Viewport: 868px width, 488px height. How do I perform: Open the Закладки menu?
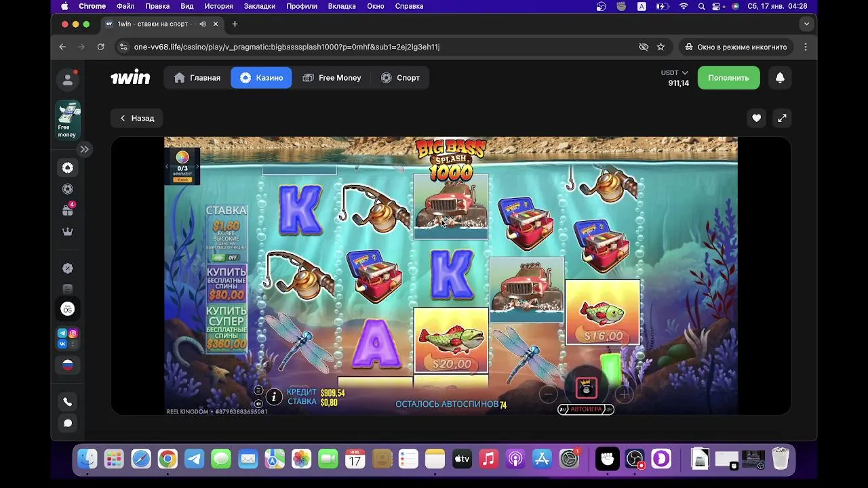pyautogui.click(x=260, y=6)
